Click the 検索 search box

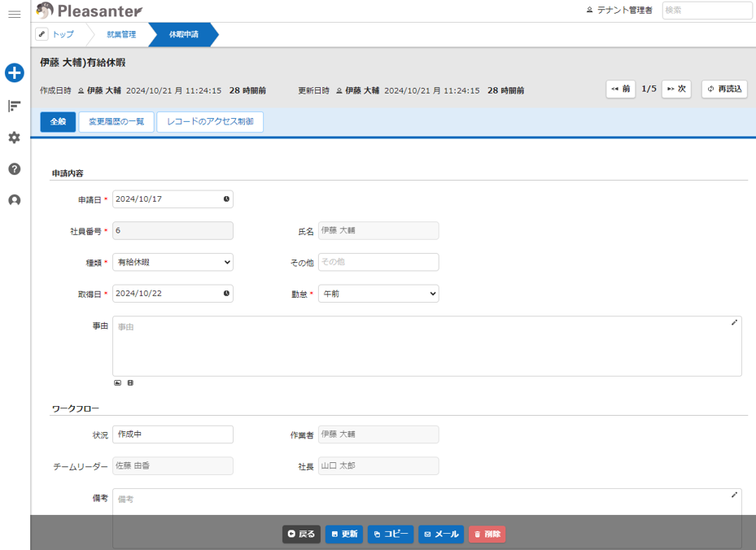pyautogui.click(x=706, y=11)
